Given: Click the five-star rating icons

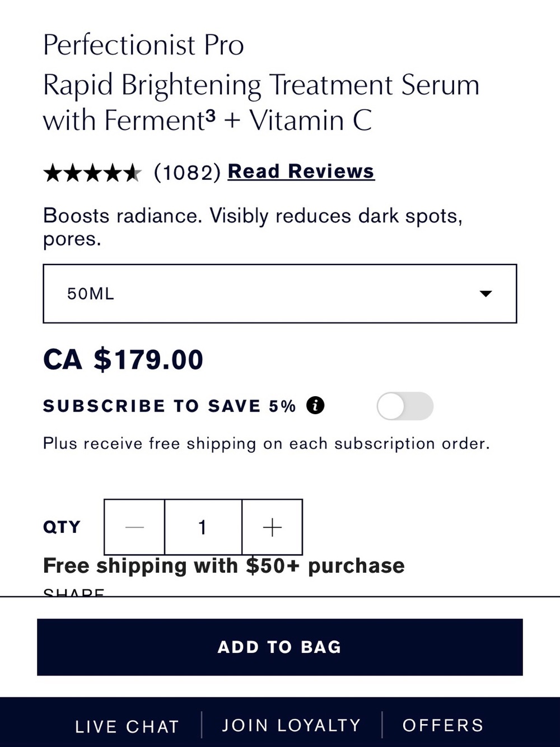Looking at the screenshot, I should (92, 173).
